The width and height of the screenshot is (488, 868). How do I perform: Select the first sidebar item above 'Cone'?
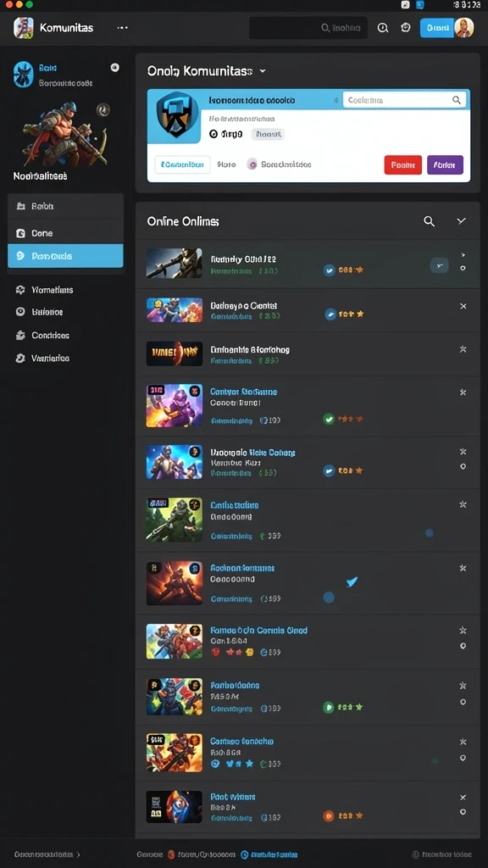[x=65, y=206]
